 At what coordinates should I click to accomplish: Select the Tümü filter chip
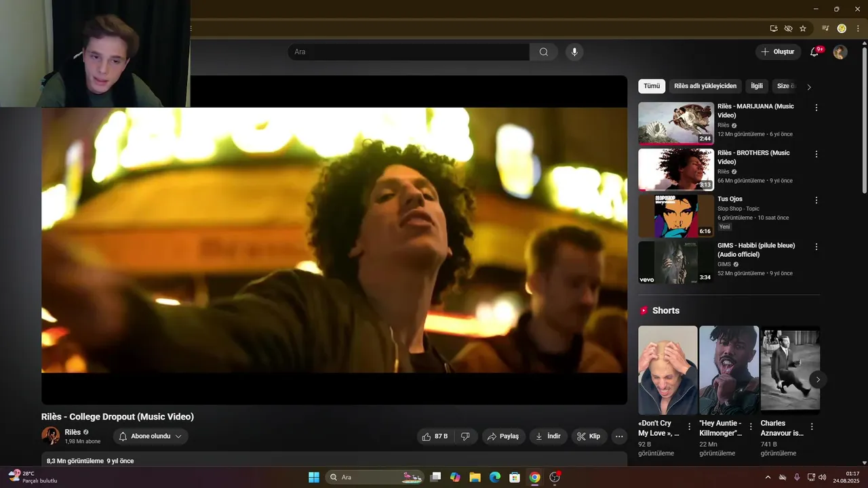pyautogui.click(x=652, y=86)
